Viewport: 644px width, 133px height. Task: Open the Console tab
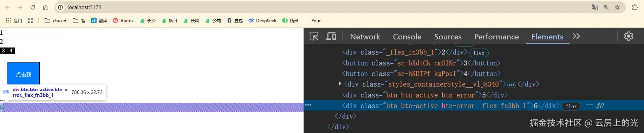click(x=407, y=37)
